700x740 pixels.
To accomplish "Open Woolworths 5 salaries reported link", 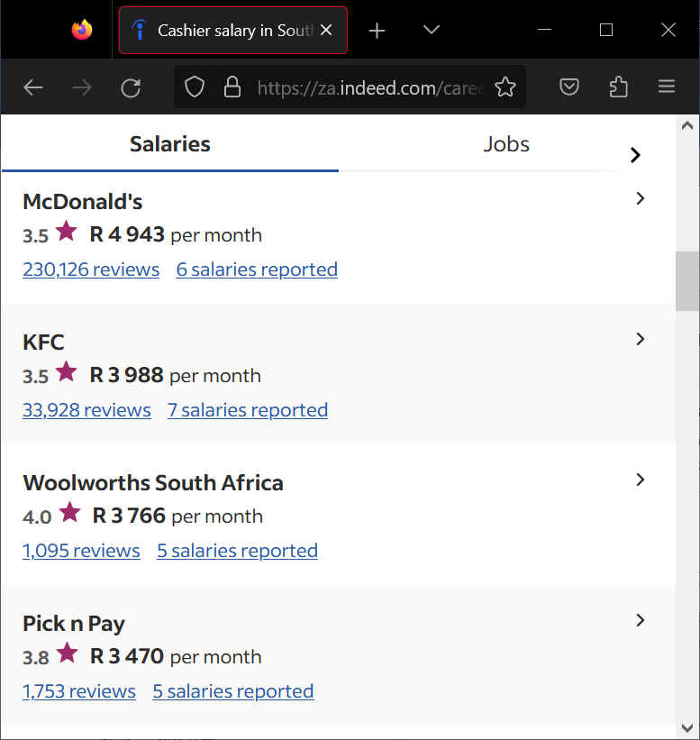I will tap(237, 551).
